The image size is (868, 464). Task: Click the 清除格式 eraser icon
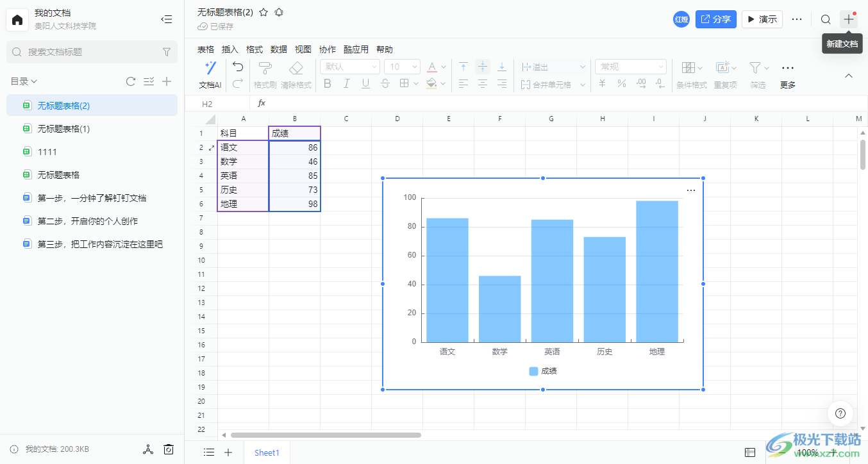click(x=296, y=74)
